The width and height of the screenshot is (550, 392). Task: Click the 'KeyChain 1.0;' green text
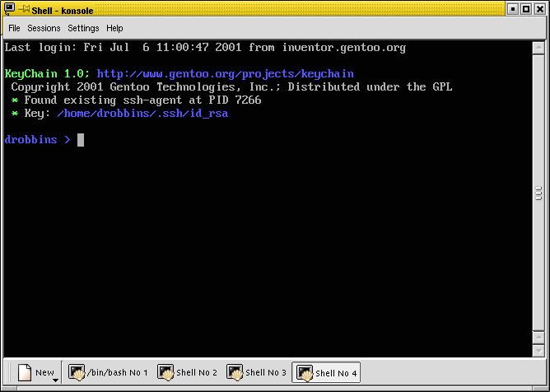48,74
